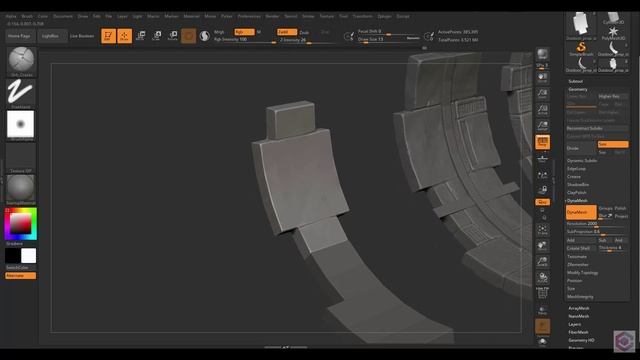Open the alpha thumbnail picker
The image size is (640, 360).
(x=20, y=125)
